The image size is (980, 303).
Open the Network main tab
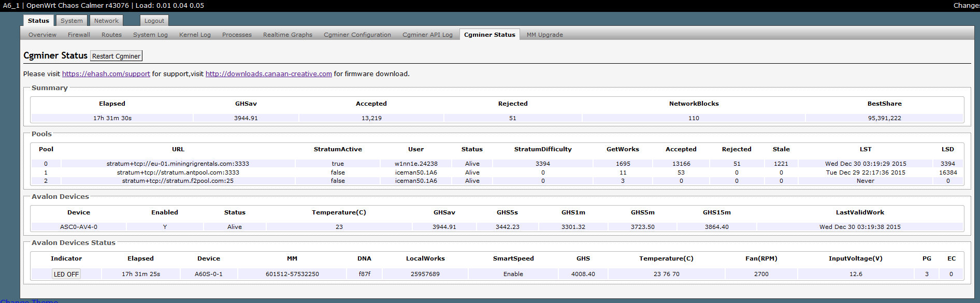[x=106, y=21]
